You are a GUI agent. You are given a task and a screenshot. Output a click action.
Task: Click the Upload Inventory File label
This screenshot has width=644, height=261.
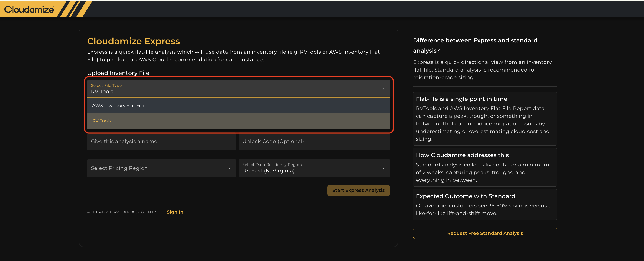tap(118, 73)
